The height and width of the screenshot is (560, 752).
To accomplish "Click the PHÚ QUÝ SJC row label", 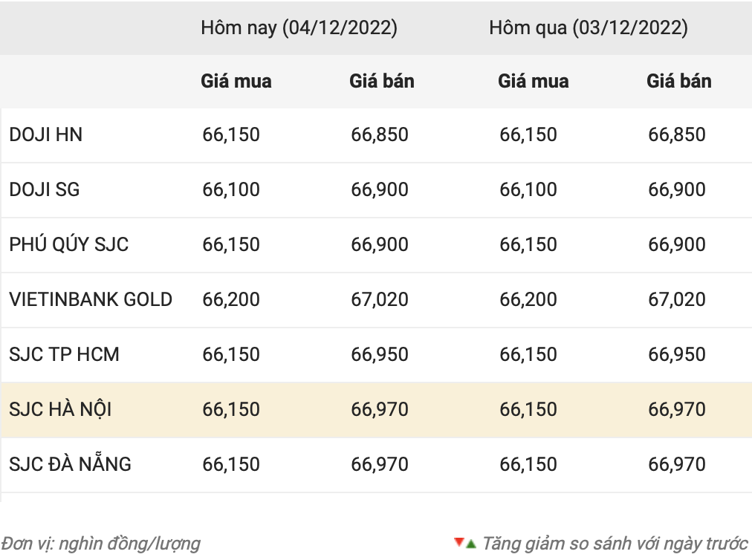I will click(69, 244).
